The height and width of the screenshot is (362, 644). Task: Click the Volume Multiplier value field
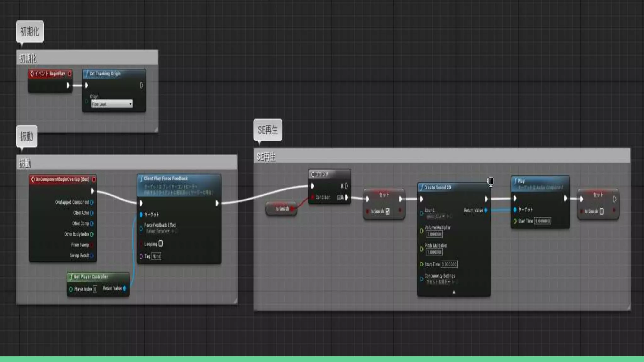click(434, 234)
